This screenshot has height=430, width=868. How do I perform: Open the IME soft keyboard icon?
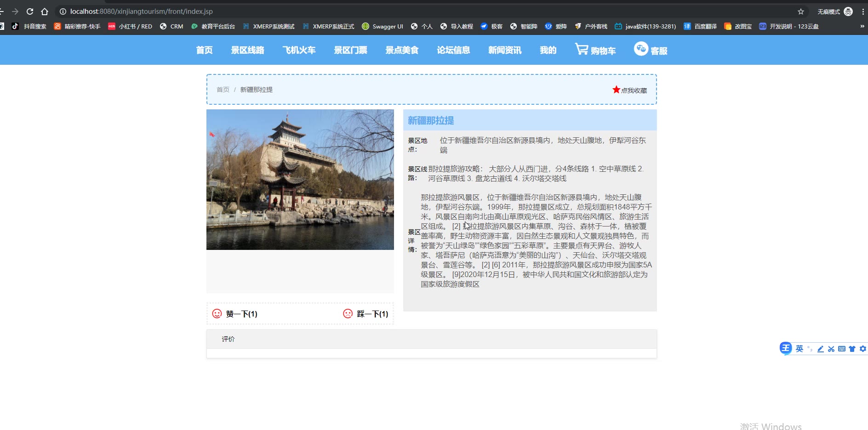click(842, 349)
